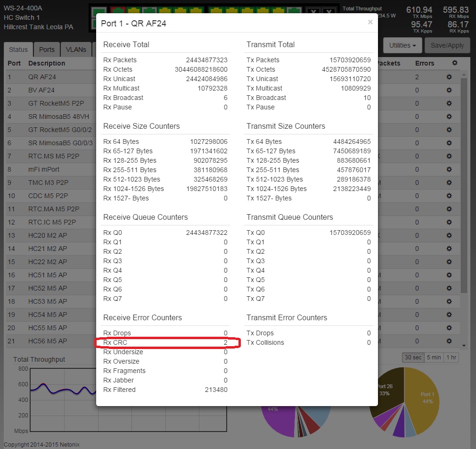Open the Utilities dropdown menu
476x449 pixels.
point(402,46)
